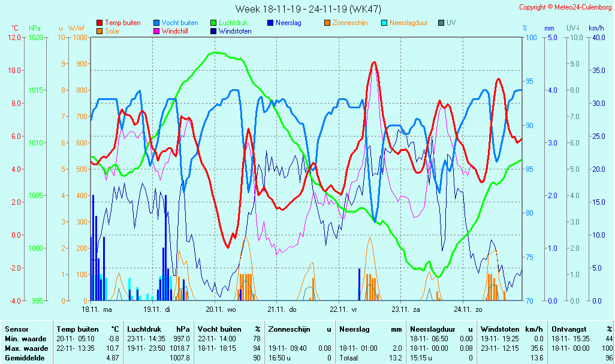Viewport: 615px width, 364px height.
Task: Click the Luchtdruk hPa table header
Action: pyautogui.click(x=158, y=329)
